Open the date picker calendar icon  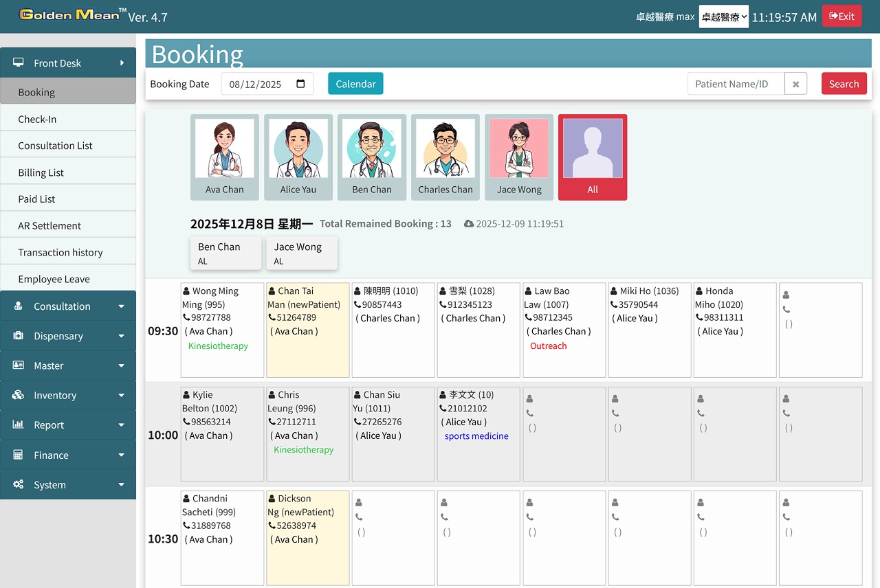(300, 84)
